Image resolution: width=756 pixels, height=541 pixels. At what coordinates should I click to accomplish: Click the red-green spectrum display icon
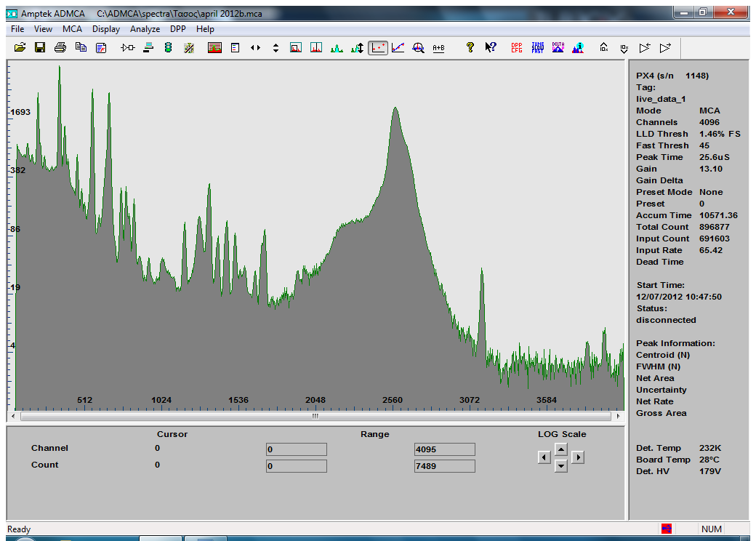214,47
